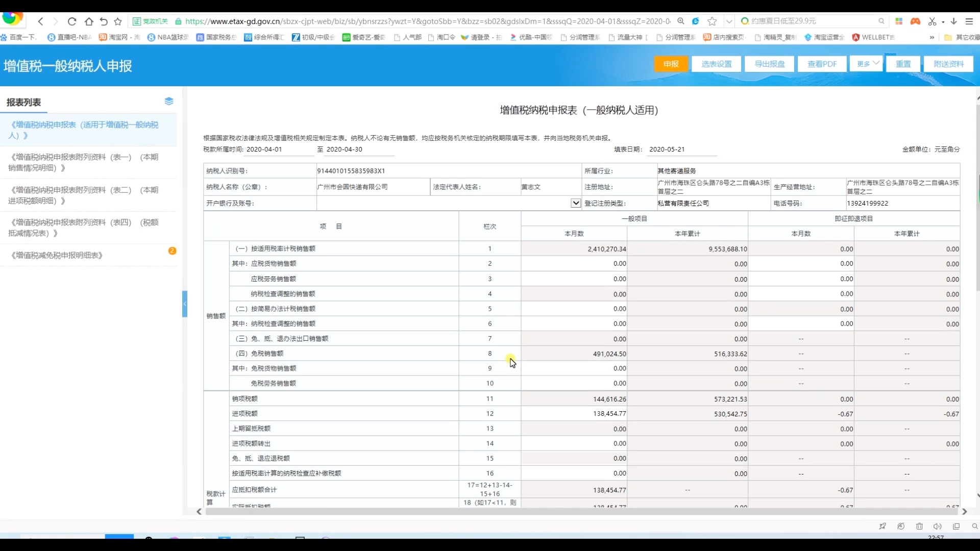Go to browser home page icon

[x=89, y=21]
